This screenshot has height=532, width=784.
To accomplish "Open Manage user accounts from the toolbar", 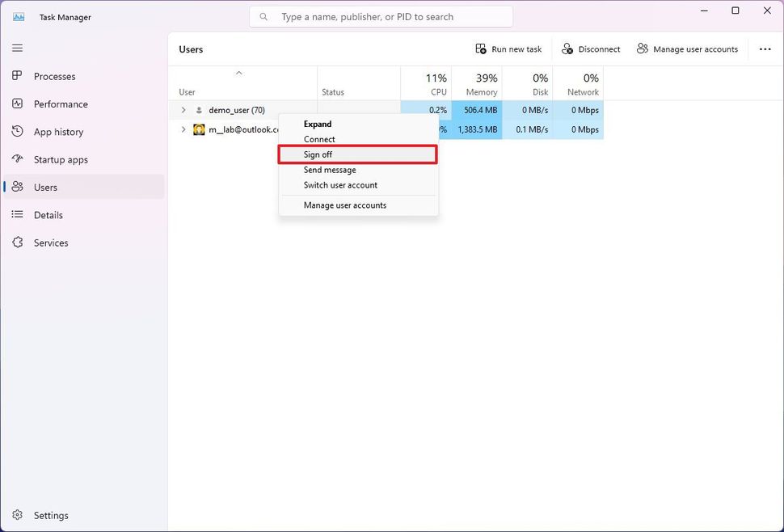I will point(688,49).
